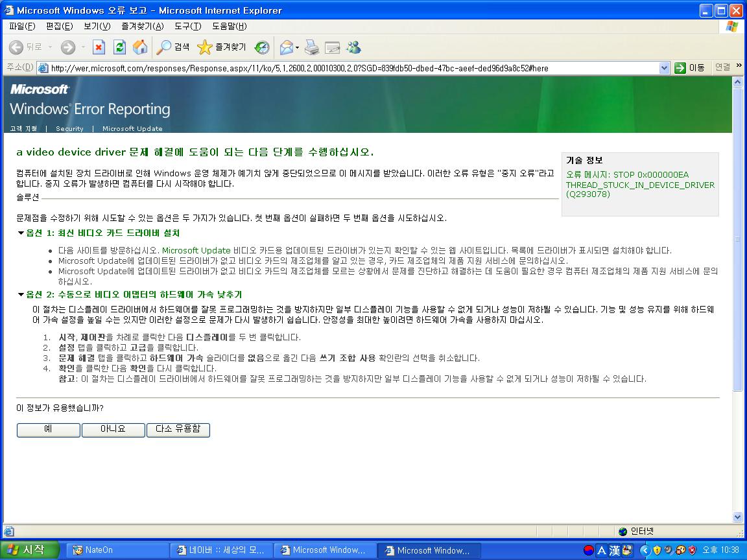This screenshot has height=560, width=747.
Task: Click the 솔루션 label
Action: [28, 197]
